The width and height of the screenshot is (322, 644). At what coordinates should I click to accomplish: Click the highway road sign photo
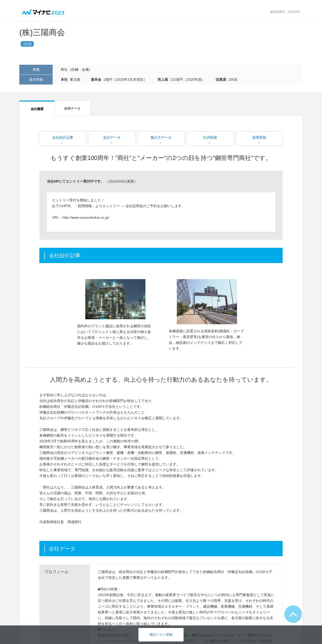[207, 301]
